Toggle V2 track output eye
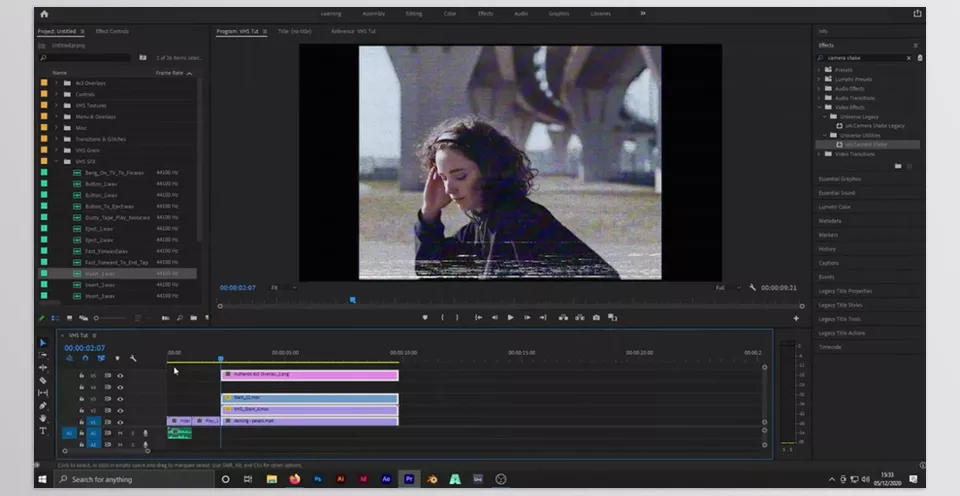 coord(120,411)
